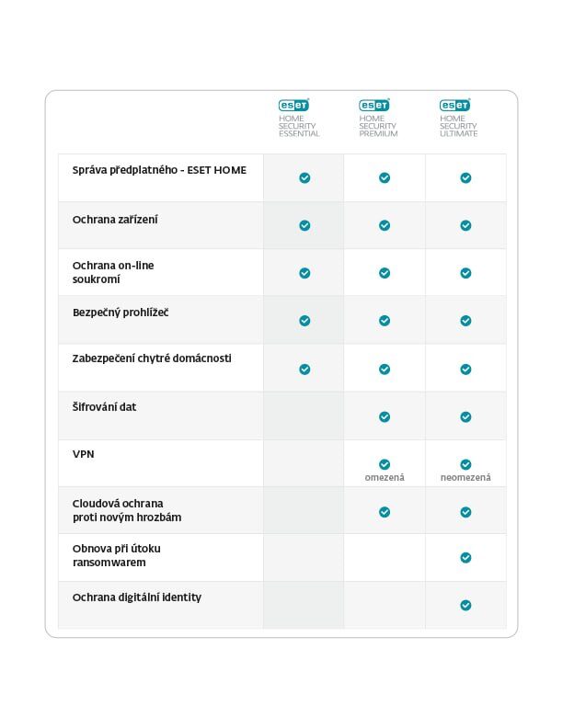Click Premium checkmark for Šifrování dat
This screenshot has width=563, height=728.
coord(385,417)
